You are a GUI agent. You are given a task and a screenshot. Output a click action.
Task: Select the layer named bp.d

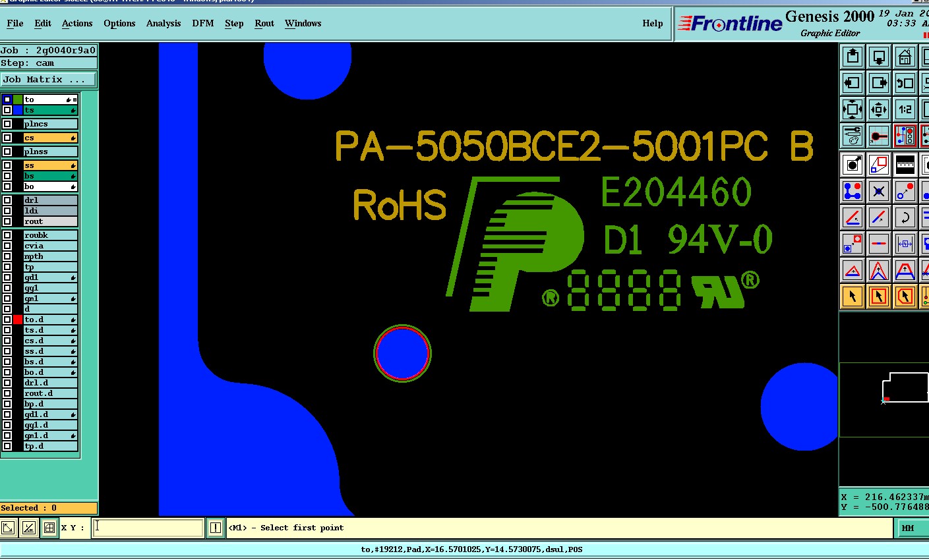pos(51,404)
